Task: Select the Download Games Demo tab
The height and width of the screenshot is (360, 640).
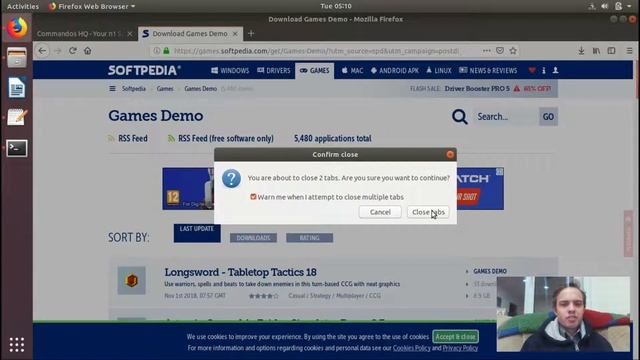Action: 190,34
